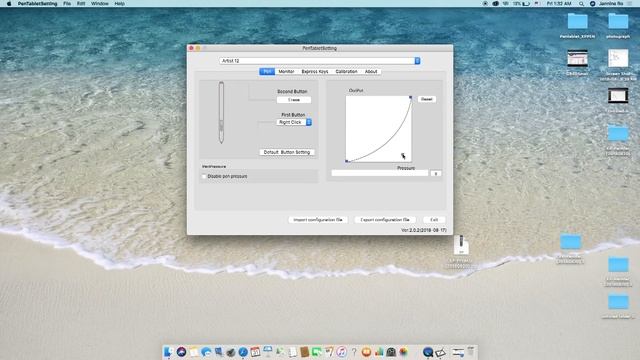Screen dimensions: 640x360
Task: Open the Window menu
Action: (100, 4)
